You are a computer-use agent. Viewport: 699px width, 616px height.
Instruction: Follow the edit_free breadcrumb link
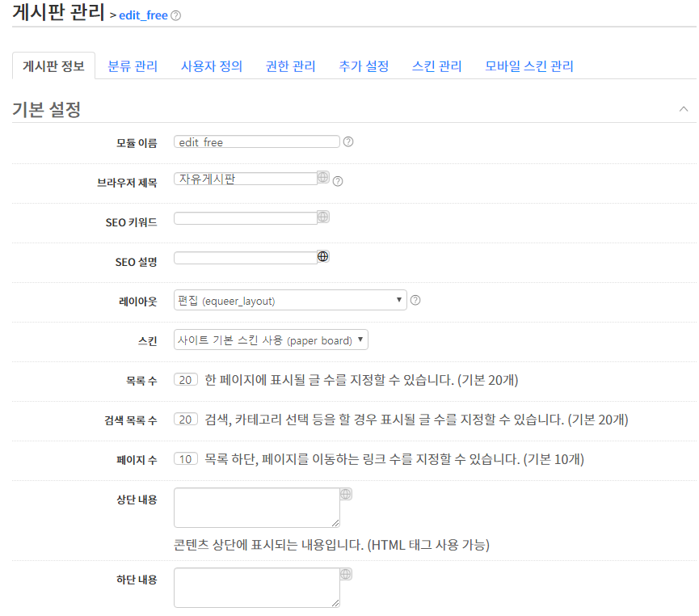pyautogui.click(x=143, y=15)
